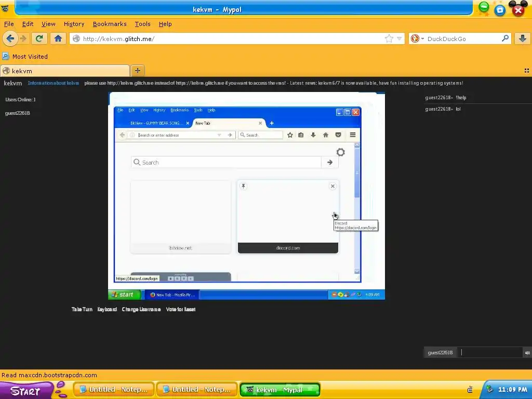This screenshot has width=532, height=399.
Task: Go back with the Mypal back arrow
Action: (10, 38)
